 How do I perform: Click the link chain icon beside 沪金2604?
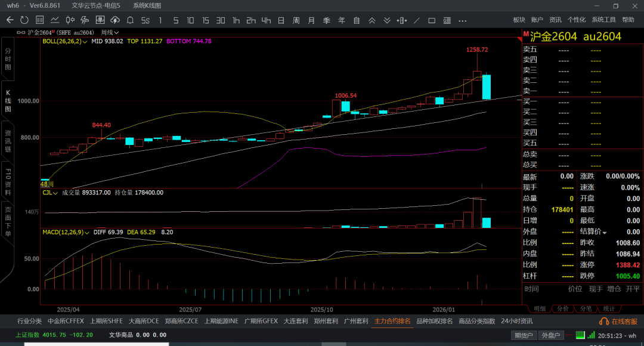21,32
